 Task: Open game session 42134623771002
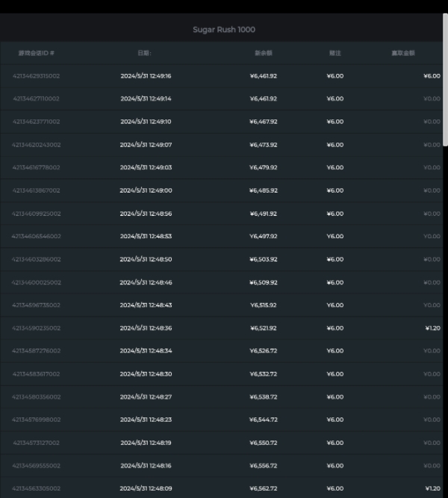click(37, 122)
